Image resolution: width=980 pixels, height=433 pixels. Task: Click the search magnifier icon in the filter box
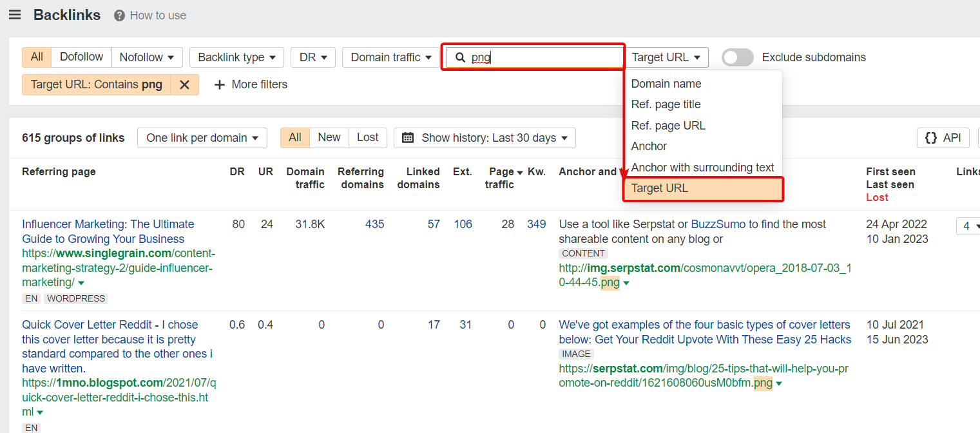460,57
